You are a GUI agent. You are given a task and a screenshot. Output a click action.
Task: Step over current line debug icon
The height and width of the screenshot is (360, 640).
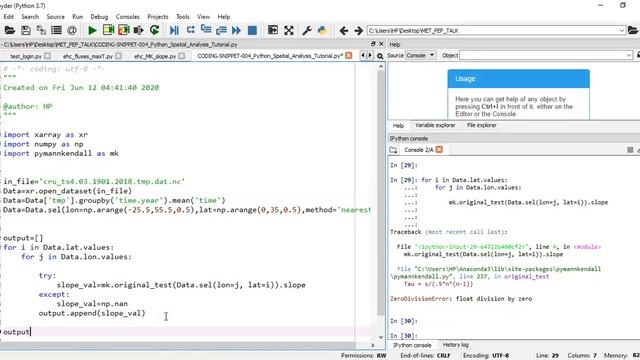(190, 30)
